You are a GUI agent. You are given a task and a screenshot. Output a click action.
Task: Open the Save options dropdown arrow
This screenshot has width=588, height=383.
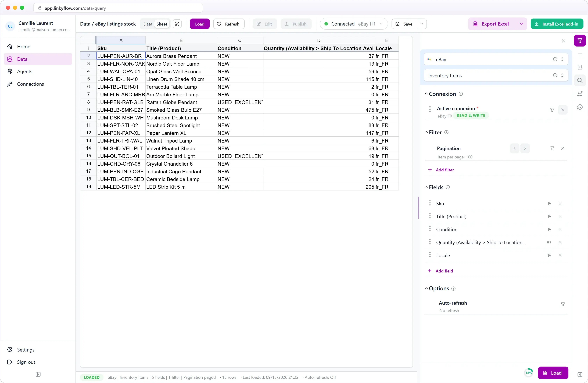click(x=422, y=24)
